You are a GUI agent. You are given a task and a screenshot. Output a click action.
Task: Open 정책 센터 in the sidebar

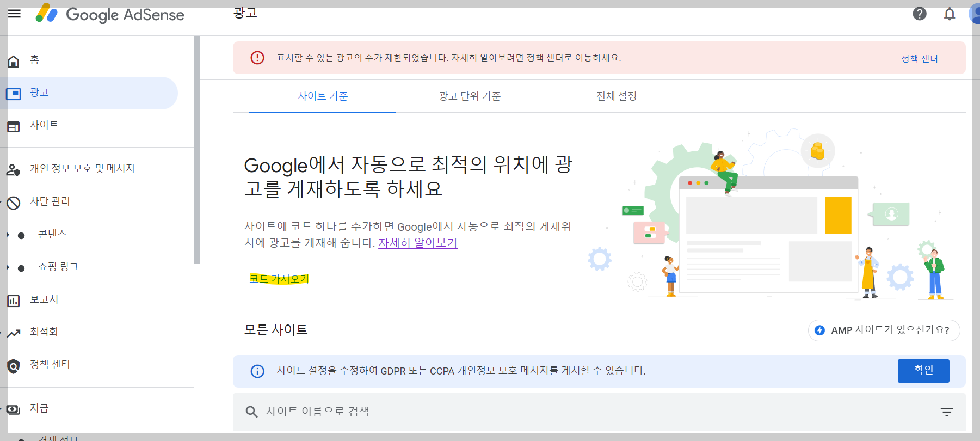(x=50, y=365)
